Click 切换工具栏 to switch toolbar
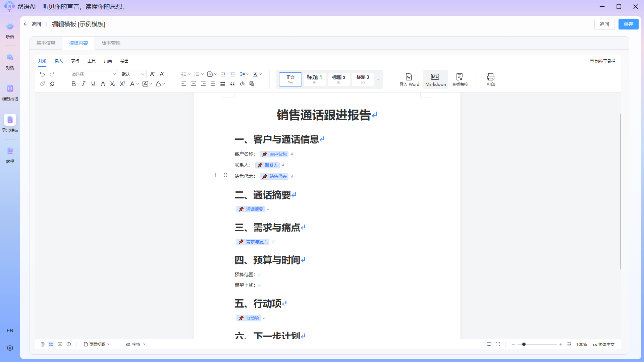644x362 pixels. tap(602, 61)
